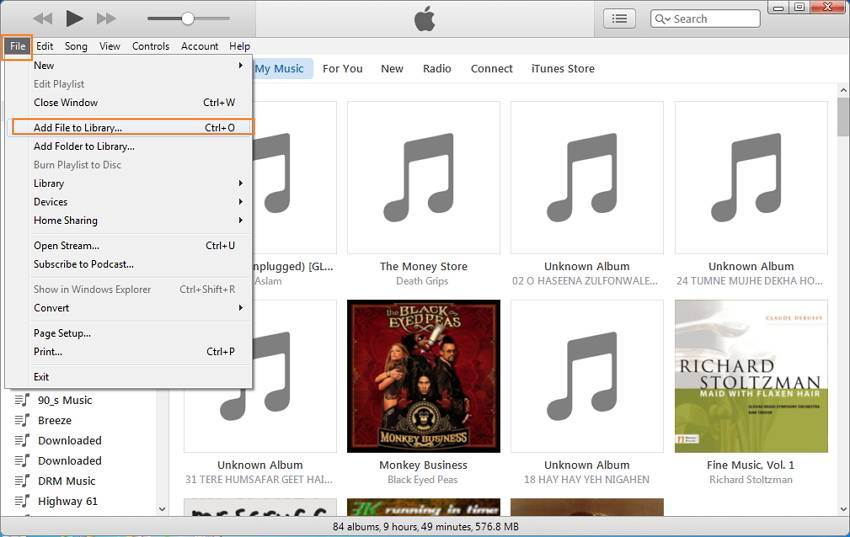Click the magnifier icon in Search box
The width and height of the screenshot is (850, 537).
tap(662, 19)
